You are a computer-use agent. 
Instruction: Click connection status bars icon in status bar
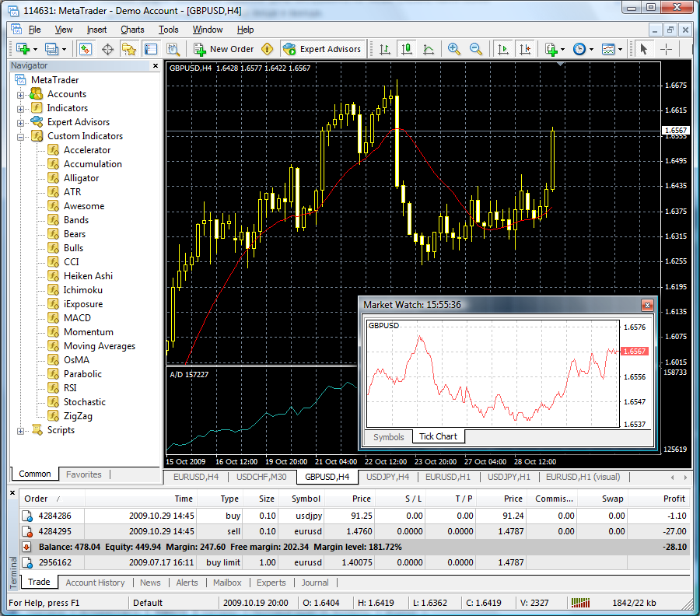pyautogui.click(x=580, y=603)
